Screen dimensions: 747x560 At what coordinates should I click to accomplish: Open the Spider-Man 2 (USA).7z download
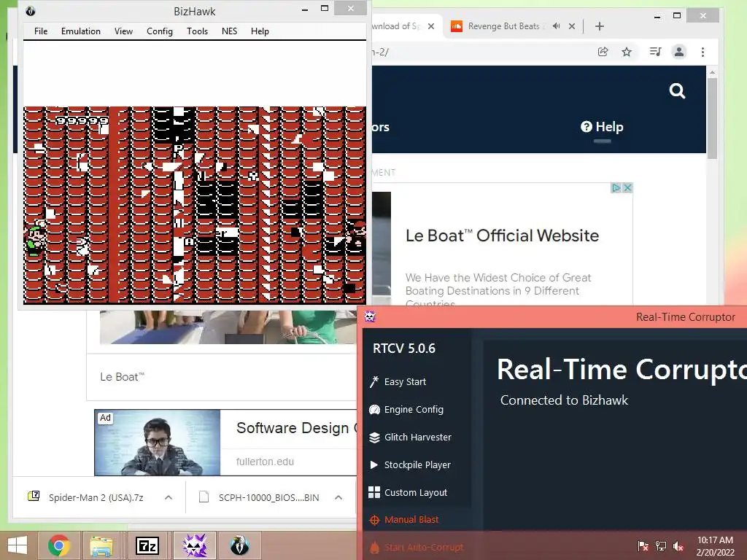click(96, 497)
